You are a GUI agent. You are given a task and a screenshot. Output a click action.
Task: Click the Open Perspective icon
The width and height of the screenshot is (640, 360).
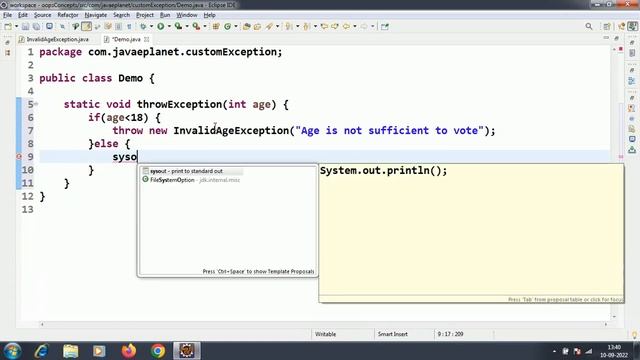point(607,27)
